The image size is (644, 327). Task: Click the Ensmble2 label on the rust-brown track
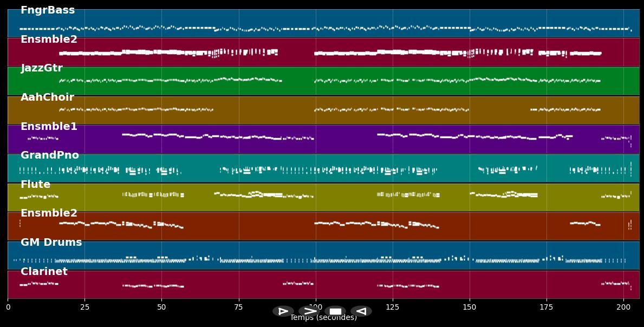pos(49,213)
